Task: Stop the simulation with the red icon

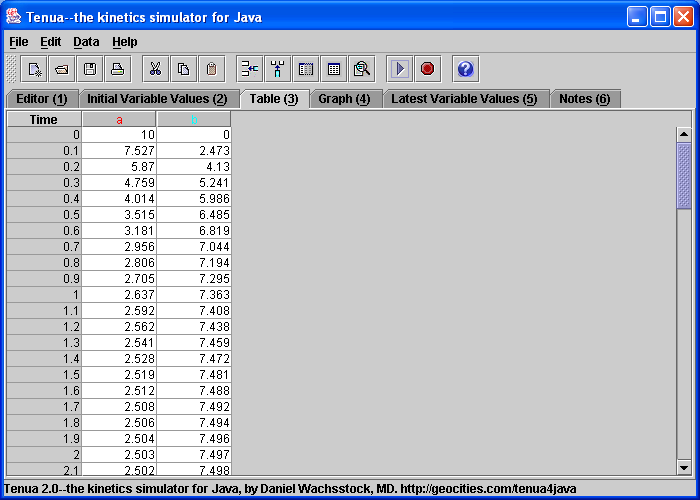Action: coord(428,69)
